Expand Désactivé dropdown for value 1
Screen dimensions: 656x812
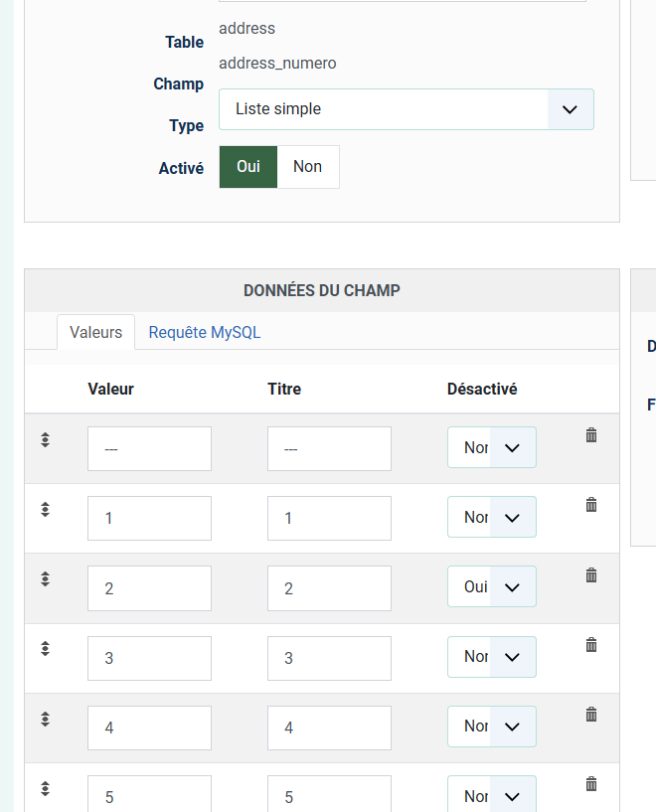coord(492,518)
